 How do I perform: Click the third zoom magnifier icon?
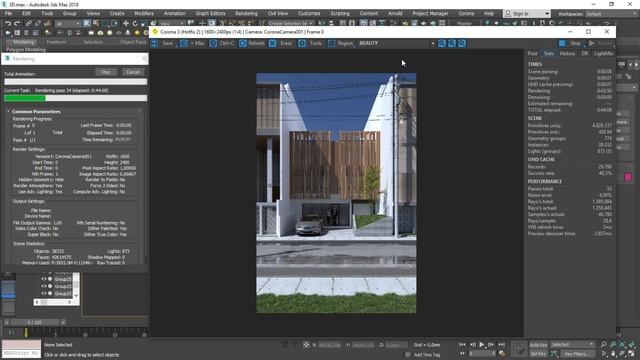tap(462, 43)
